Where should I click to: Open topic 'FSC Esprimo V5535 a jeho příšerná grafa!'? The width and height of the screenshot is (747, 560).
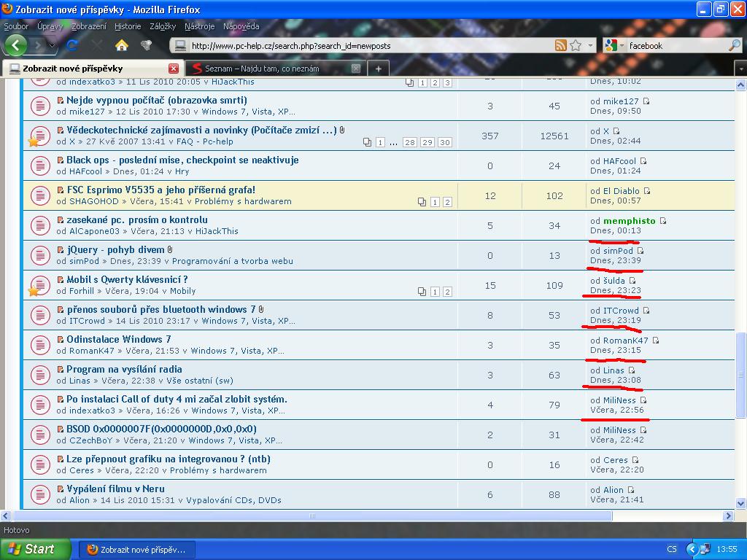(x=161, y=190)
